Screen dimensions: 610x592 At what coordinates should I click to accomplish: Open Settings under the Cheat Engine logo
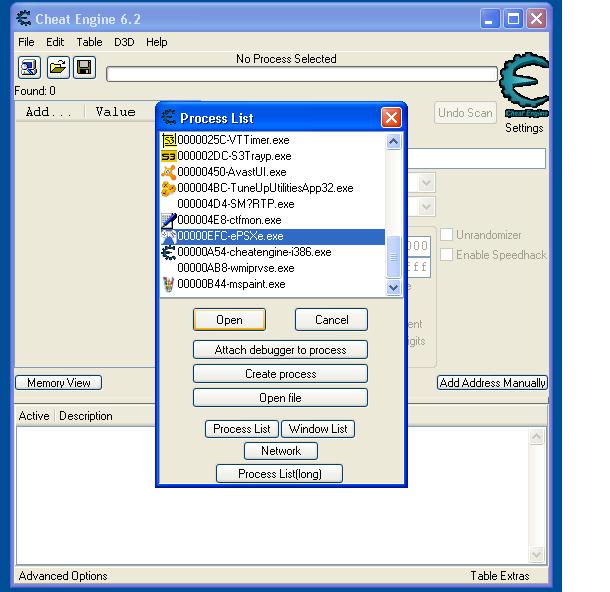524,128
